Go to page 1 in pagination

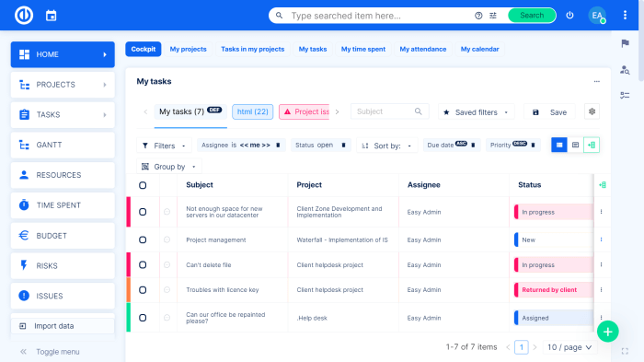pyautogui.click(x=522, y=347)
